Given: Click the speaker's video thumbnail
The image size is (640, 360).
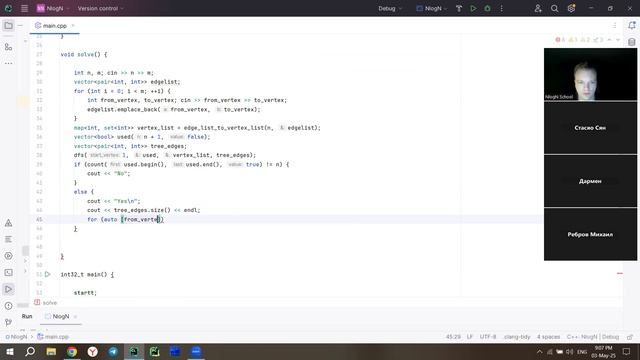Looking at the screenshot, I should coord(590,74).
